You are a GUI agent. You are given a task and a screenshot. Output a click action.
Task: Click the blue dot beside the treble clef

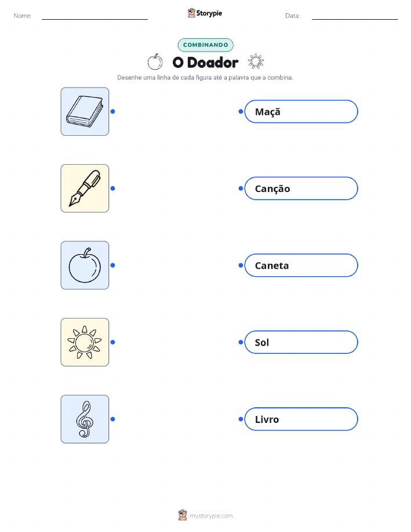coord(113,419)
